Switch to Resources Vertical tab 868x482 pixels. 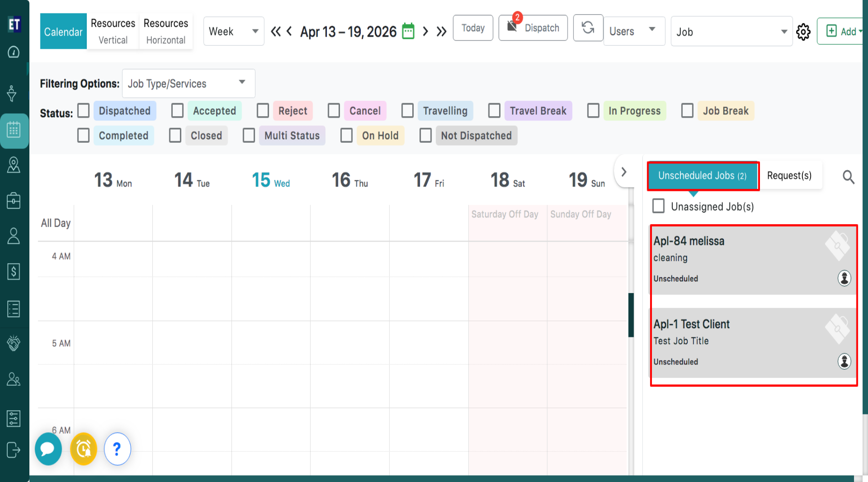click(113, 31)
